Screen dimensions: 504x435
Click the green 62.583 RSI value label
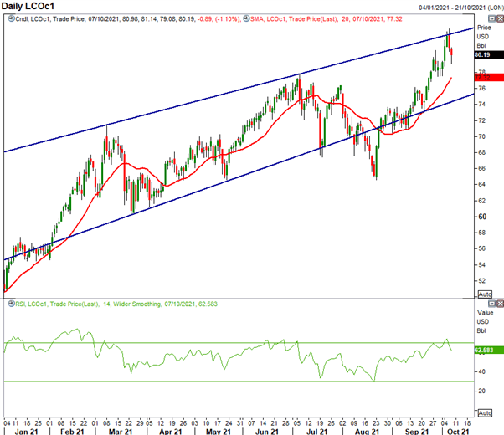(x=489, y=350)
